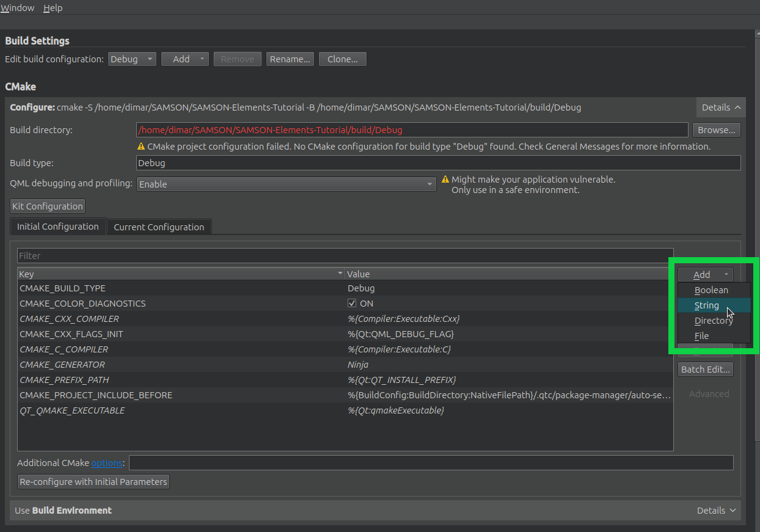Select String from the Add variable menu
The image size is (760, 532).
[706, 305]
